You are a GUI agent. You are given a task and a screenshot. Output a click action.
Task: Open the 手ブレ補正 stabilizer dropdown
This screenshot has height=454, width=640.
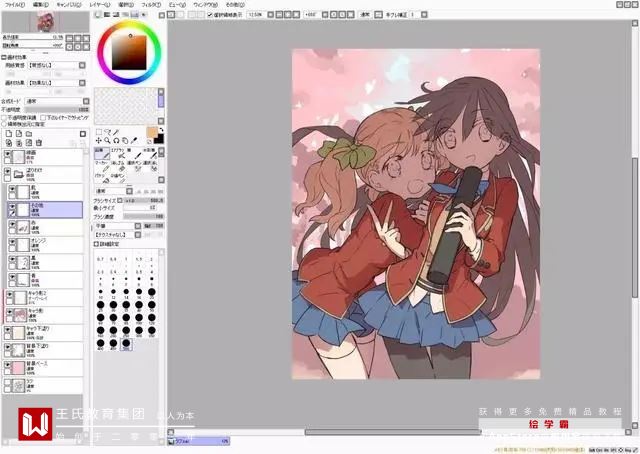pyautogui.click(x=424, y=15)
